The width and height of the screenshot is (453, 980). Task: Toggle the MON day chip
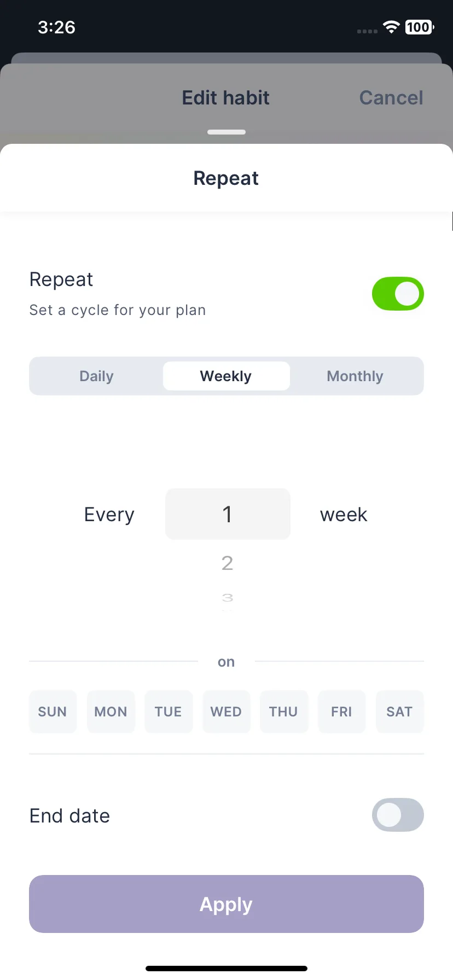111,711
